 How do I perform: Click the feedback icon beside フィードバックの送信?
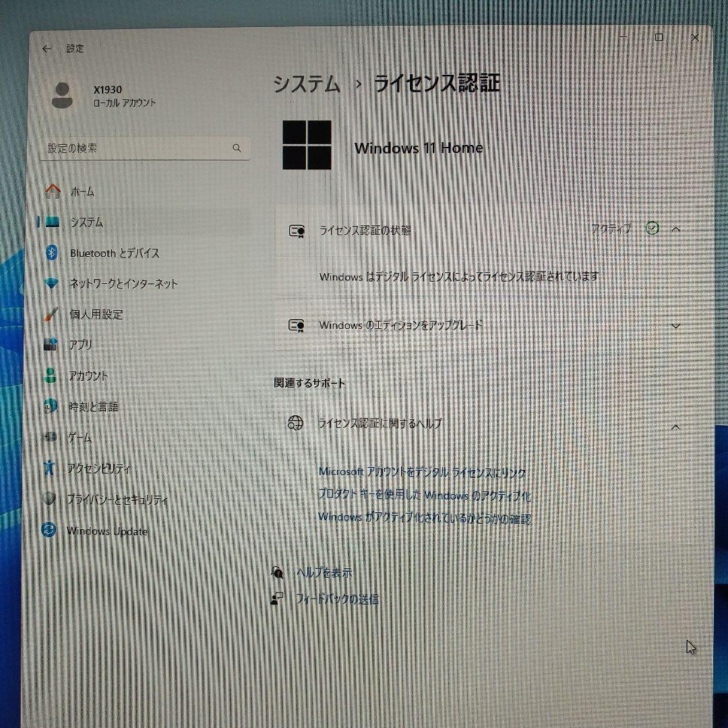(277, 599)
